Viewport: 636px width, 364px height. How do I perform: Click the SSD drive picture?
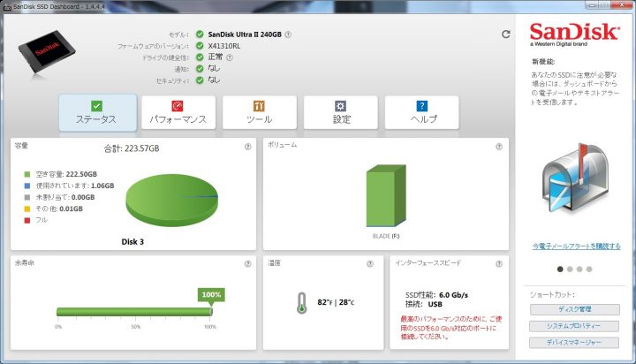tap(47, 52)
